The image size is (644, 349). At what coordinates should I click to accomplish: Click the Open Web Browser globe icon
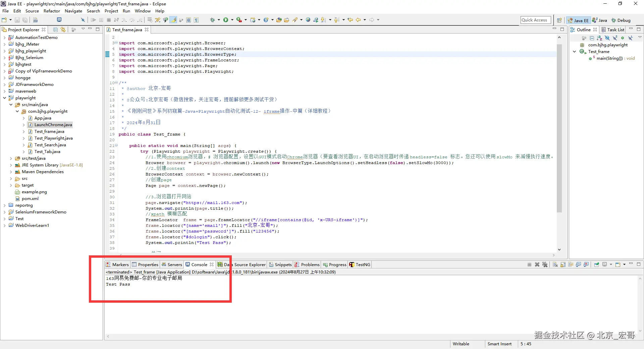point(308,20)
